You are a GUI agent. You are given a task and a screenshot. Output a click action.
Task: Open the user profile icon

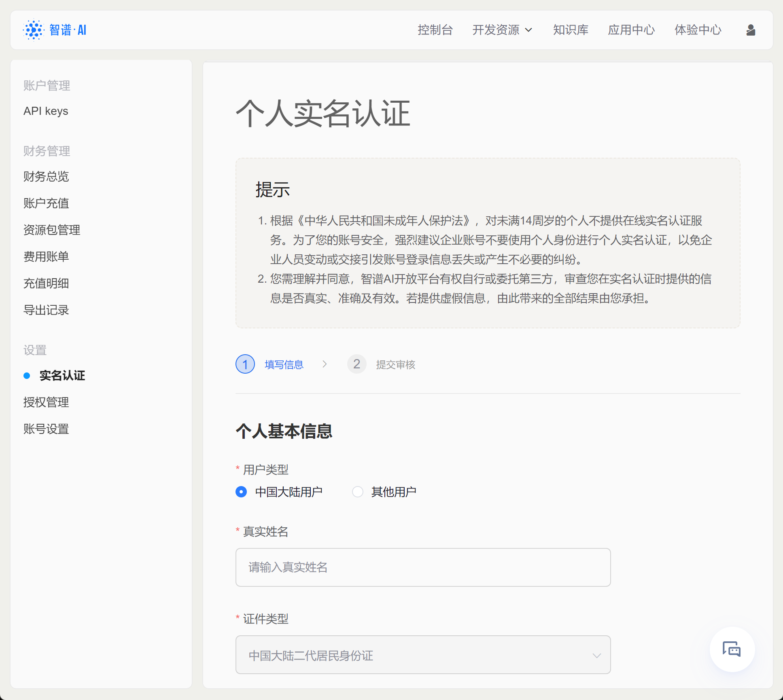751,30
